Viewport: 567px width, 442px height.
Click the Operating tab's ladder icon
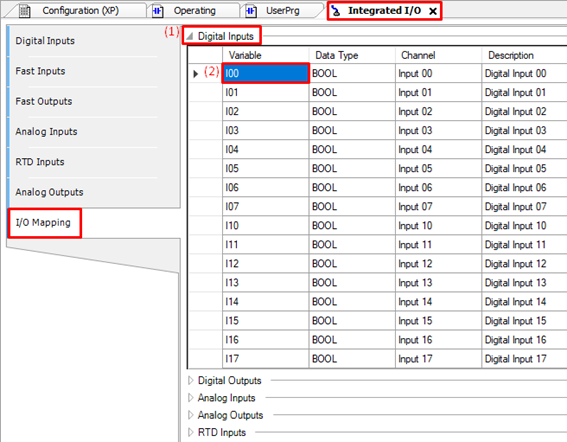point(158,11)
